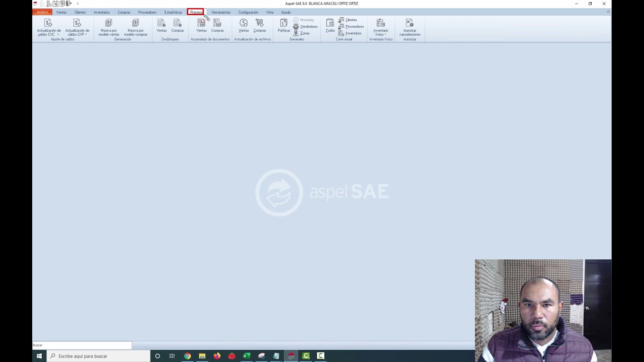Open Actualización de saldos CxC dropdown
The image size is (644, 362).
click(49, 27)
